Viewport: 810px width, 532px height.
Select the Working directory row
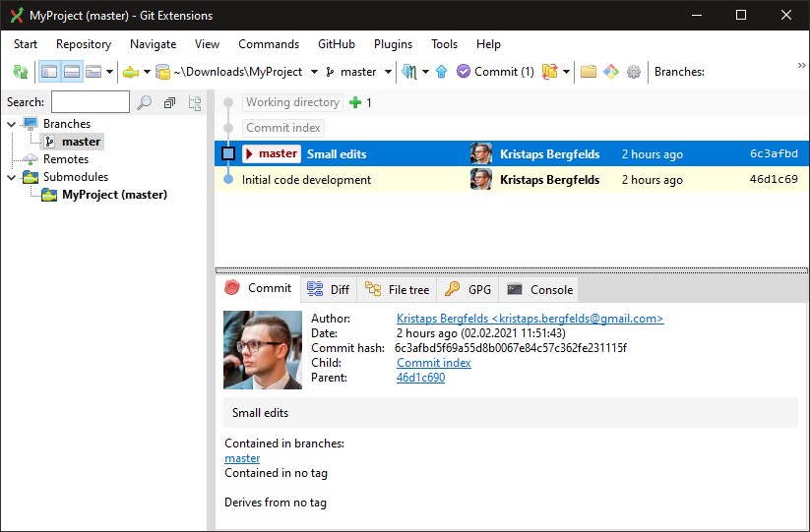512,102
